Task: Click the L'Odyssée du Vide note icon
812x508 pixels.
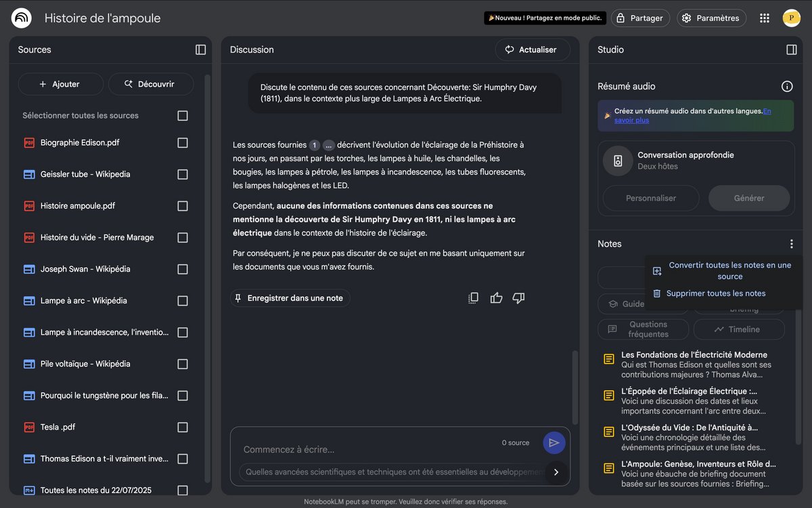Action: [x=609, y=432]
